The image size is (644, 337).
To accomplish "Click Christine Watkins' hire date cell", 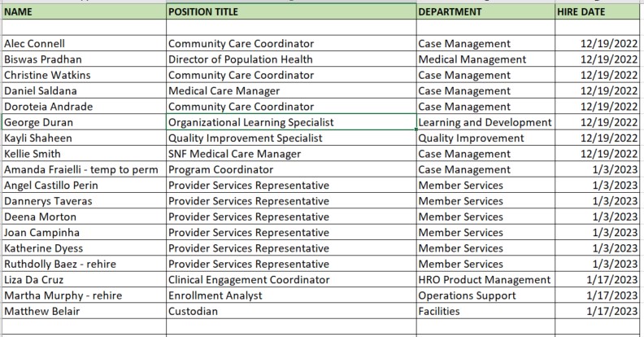I will [598, 75].
